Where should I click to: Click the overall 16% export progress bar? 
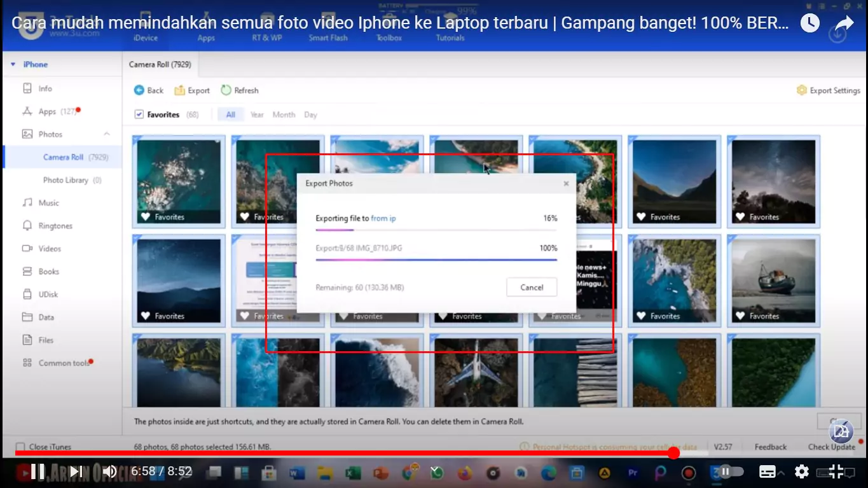point(436,230)
